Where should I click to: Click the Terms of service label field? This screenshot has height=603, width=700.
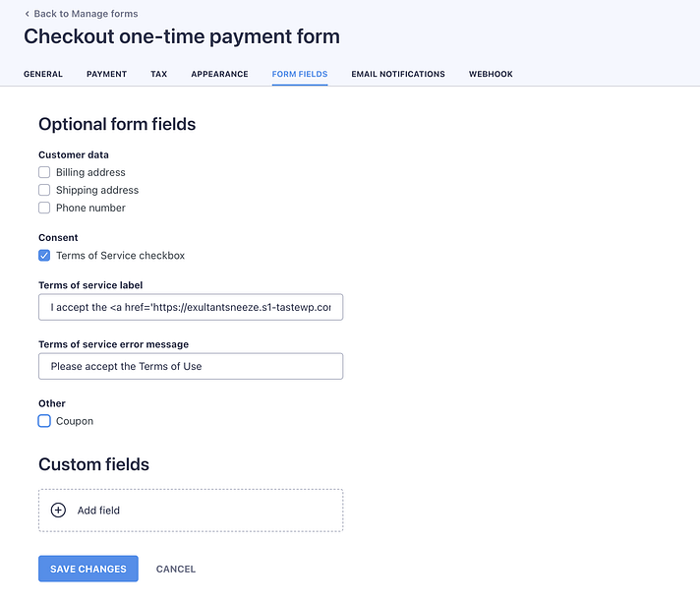coord(191,308)
